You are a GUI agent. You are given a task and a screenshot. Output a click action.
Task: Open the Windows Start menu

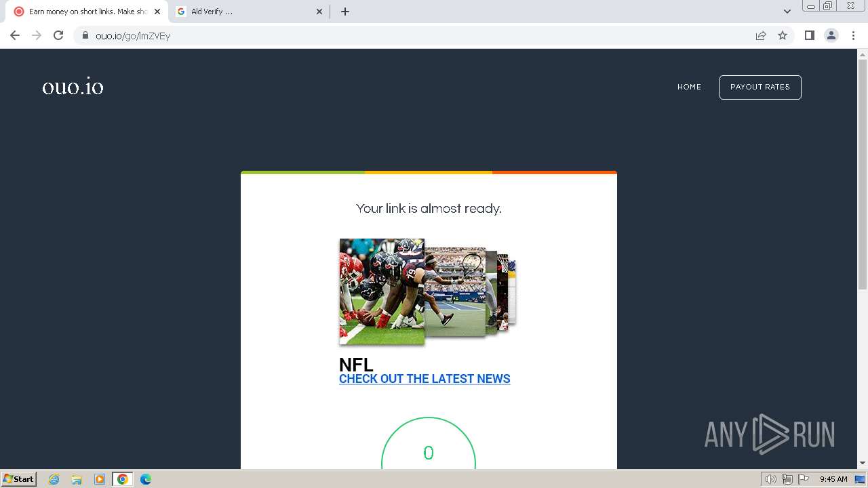(x=19, y=479)
